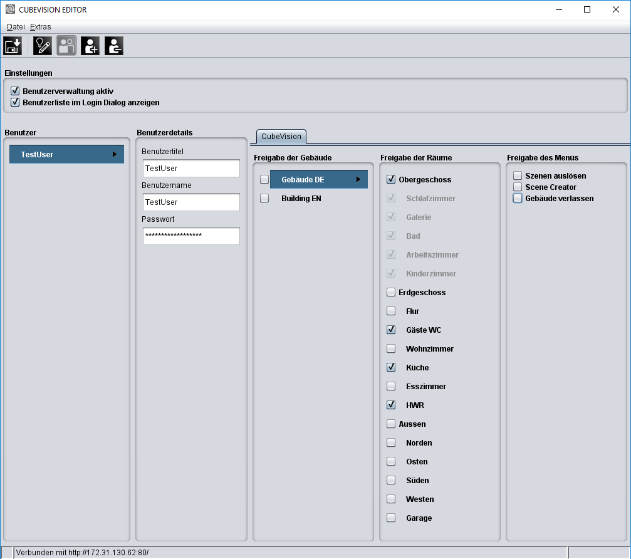The height and width of the screenshot is (559, 631).
Task: Select TestUser in the Benutzer list
Action: click(x=66, y=154)
